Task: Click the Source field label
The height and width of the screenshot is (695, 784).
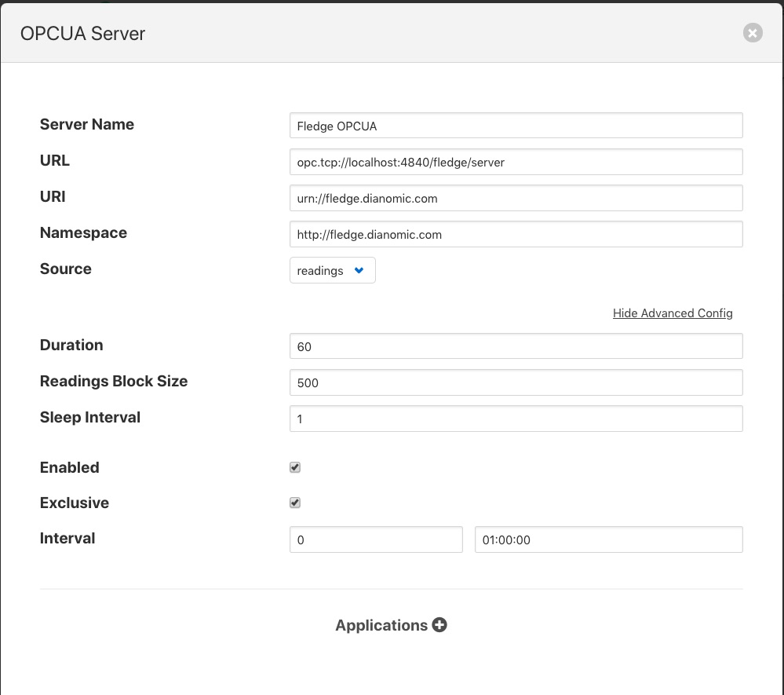Action: pyautogui.click(x=66, y=269)
